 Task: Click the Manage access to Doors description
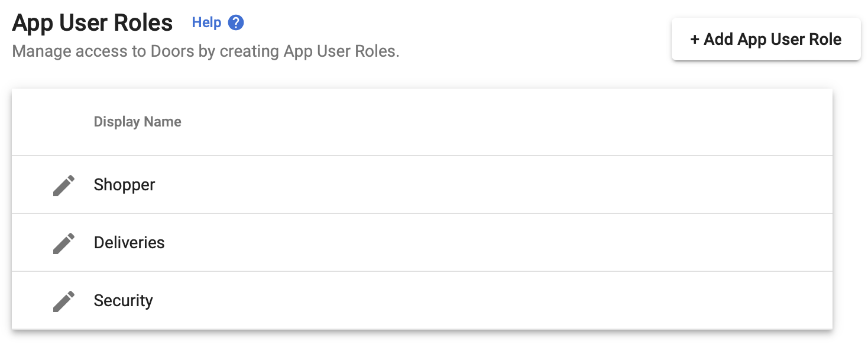point(205,51)
